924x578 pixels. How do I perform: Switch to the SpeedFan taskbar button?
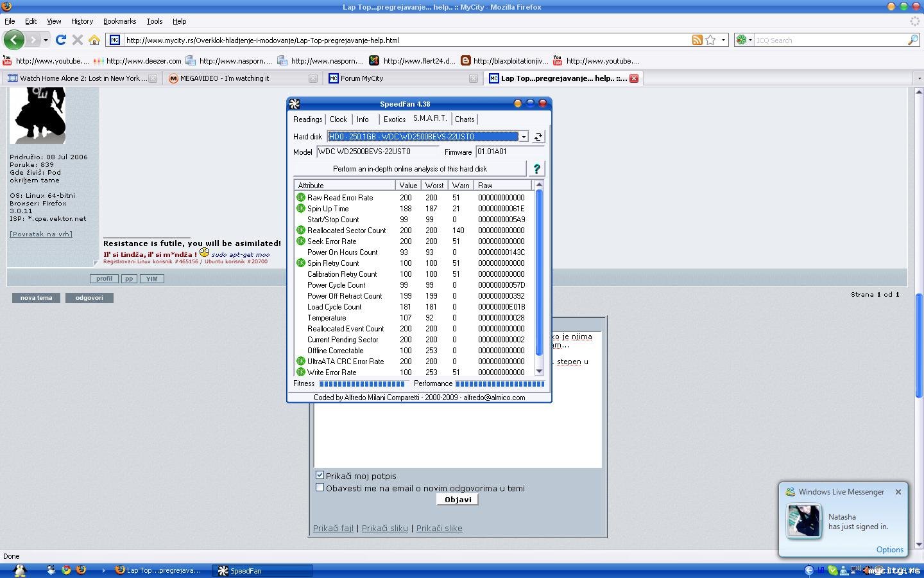[x=262, y=570]
